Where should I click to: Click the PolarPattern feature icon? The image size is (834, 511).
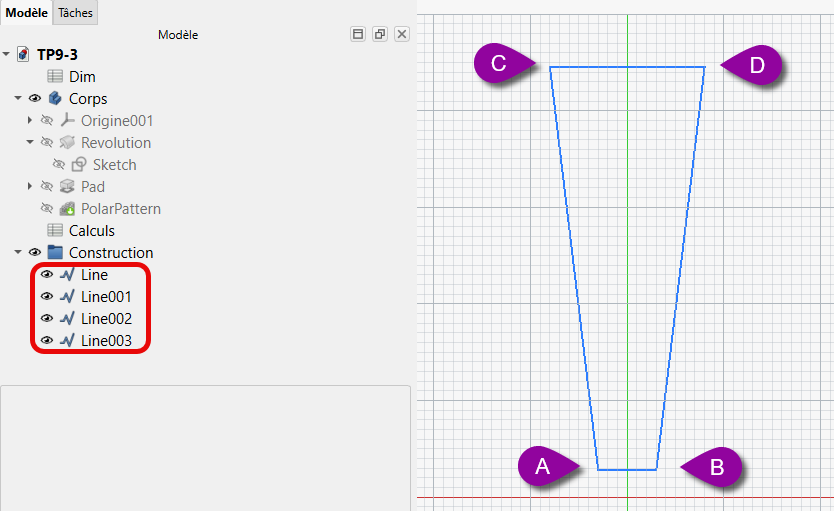point(68,209)
